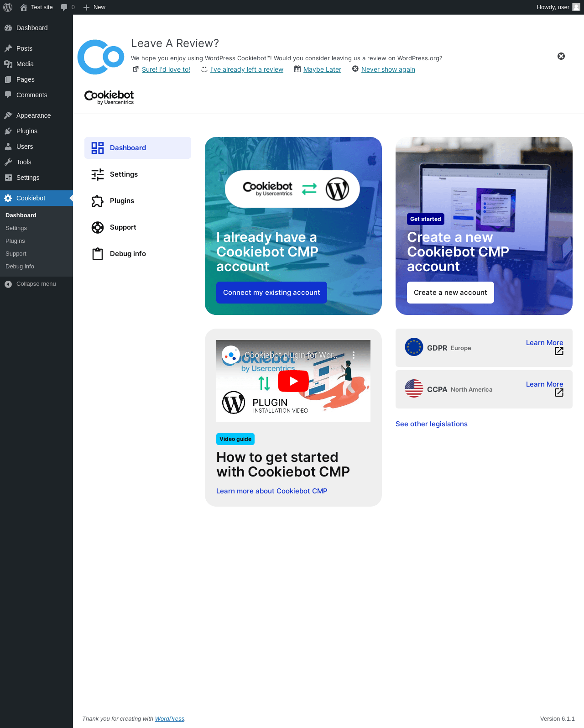Click 'Create a new account' button
The image size is (584, 728).
[x=450, y=293]
